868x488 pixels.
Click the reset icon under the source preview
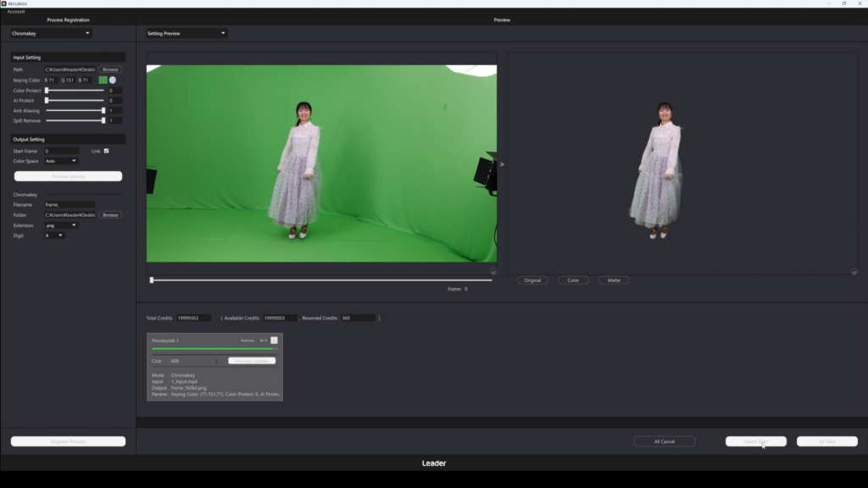pyautogui.click(x=493, y=272)
